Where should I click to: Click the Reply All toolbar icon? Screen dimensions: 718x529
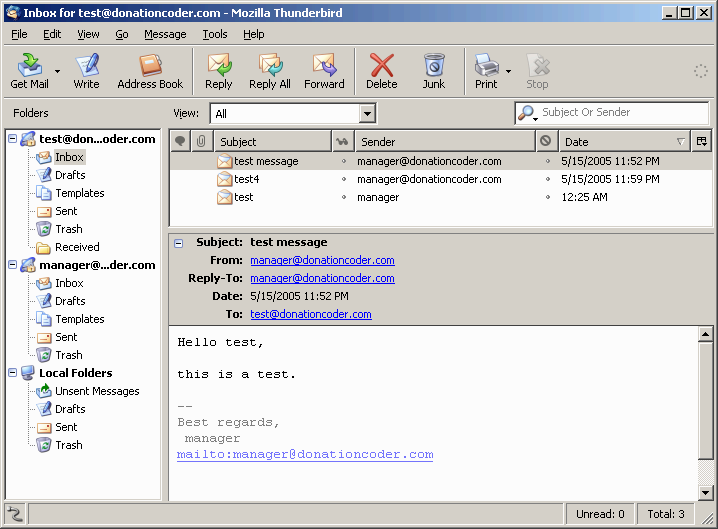(270, 71)
